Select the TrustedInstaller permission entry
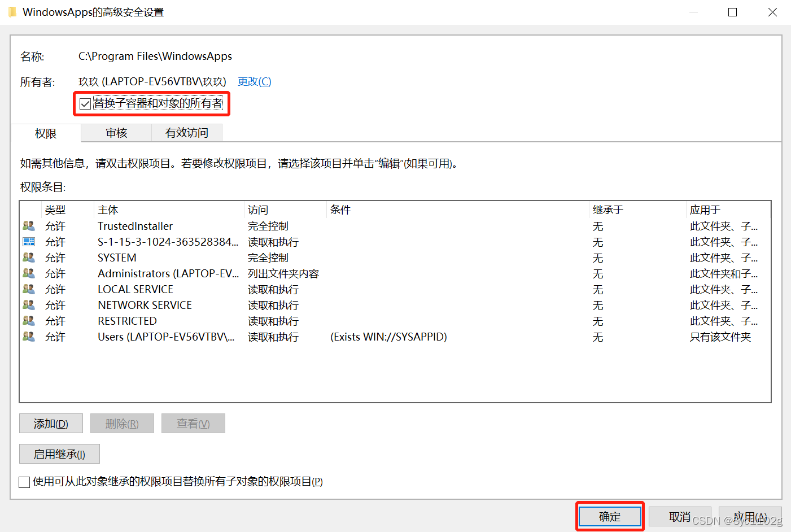Viewport: 791px width, 532px height. coord(395,226)
